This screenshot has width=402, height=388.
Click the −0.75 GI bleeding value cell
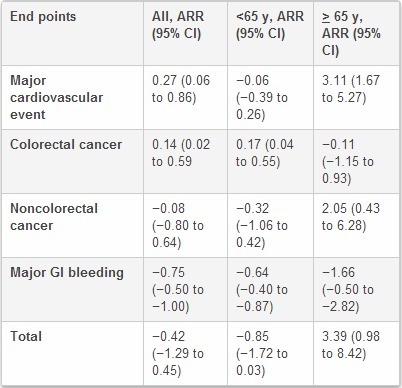click(185, 289)
